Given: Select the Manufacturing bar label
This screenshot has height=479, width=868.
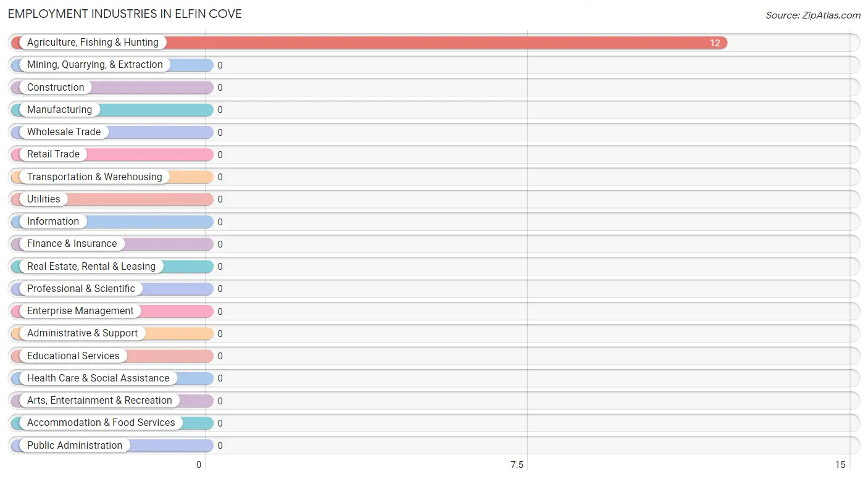Looking at the screenshot, I should (59, 110).
